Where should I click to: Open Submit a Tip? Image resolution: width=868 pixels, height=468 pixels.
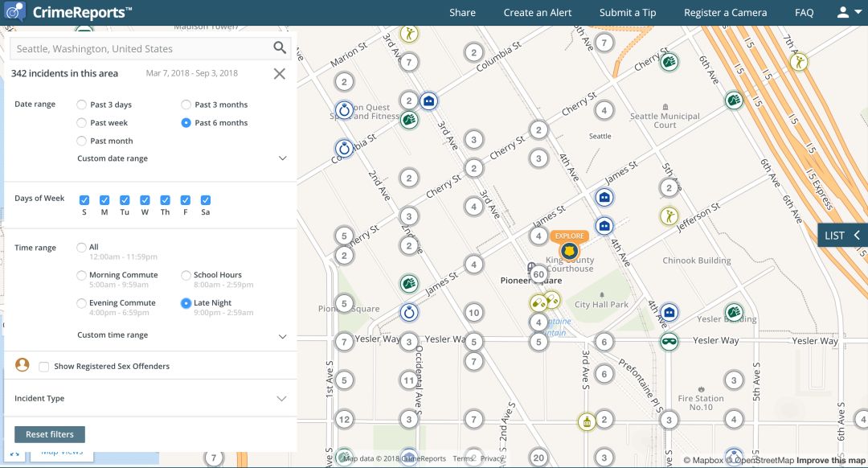click(x=628, y=12)
